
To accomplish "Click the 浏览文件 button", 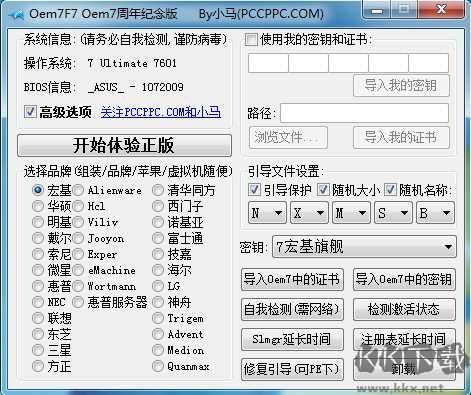I will point(288,137).
